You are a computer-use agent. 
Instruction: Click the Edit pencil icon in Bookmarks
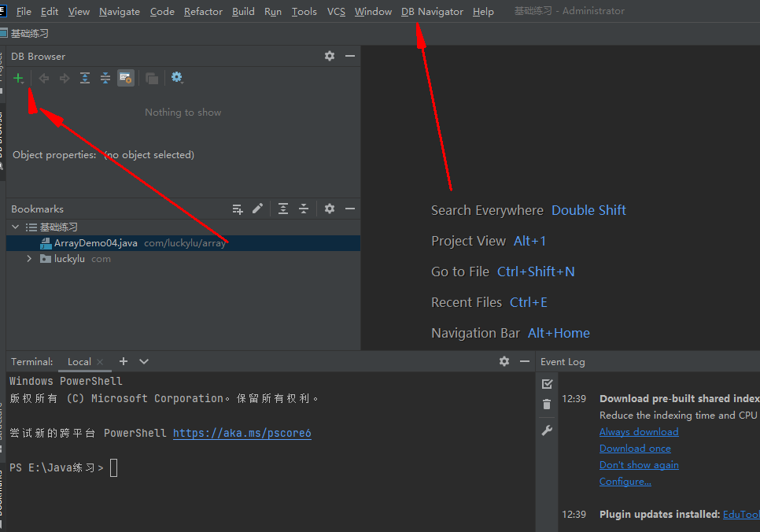(x=257, y=209)
